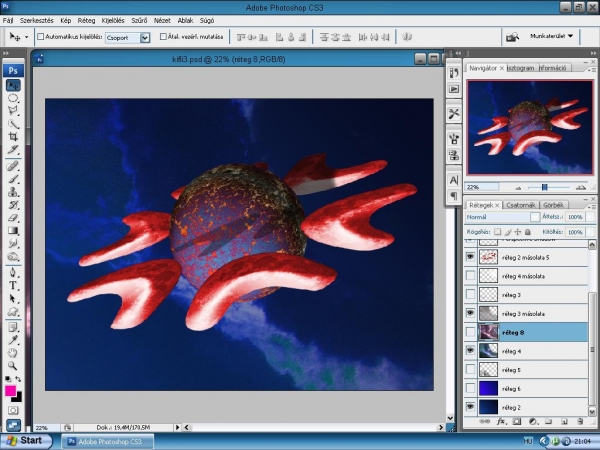This screenshot has height=450, width=600.
Task: Select the Notes tool
Action: point(13,328)
